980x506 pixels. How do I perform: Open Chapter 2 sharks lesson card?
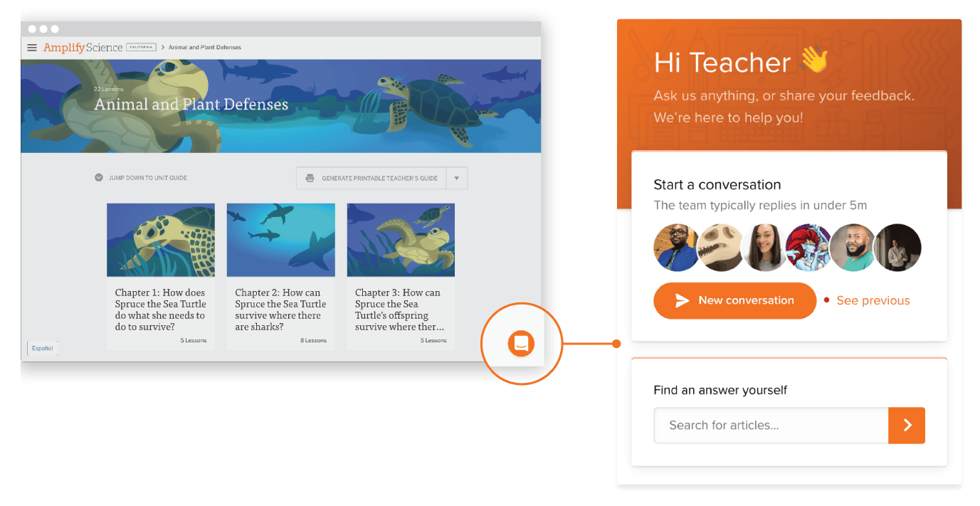[280, 276]
